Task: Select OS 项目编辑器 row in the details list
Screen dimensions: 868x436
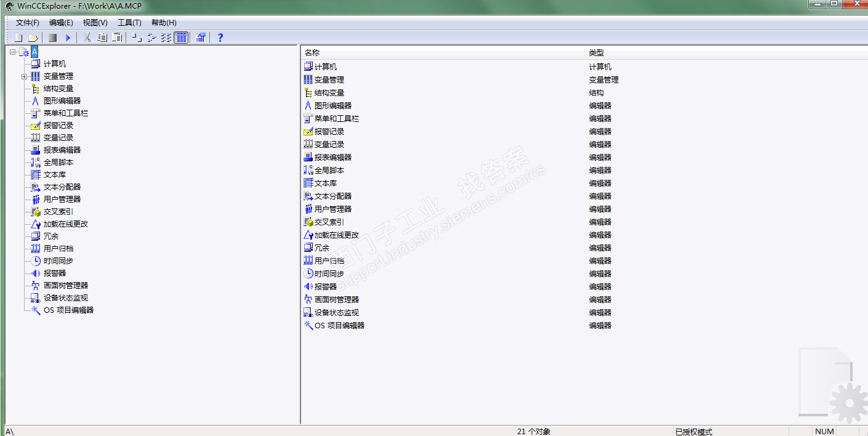Action: point(584,325)
